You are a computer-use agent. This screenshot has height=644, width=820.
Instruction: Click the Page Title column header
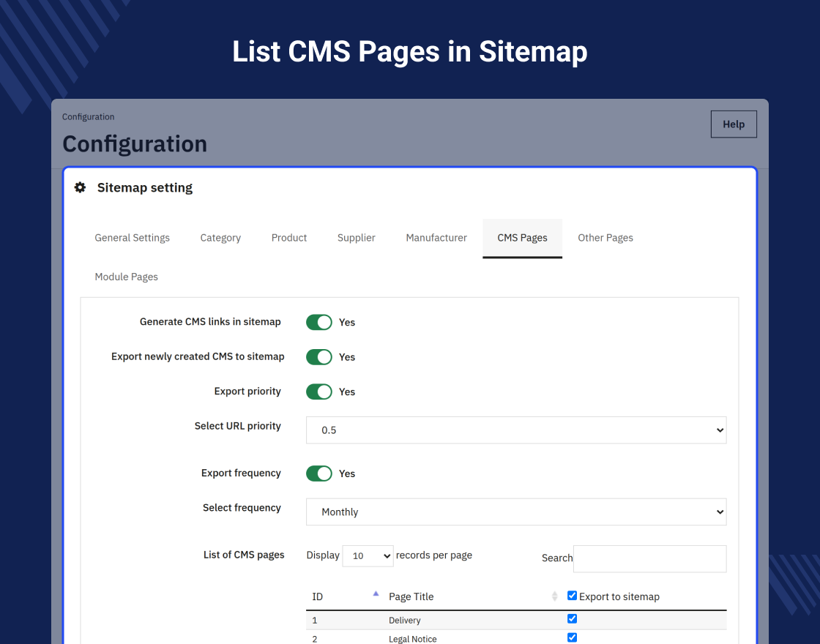click(411, 596)
